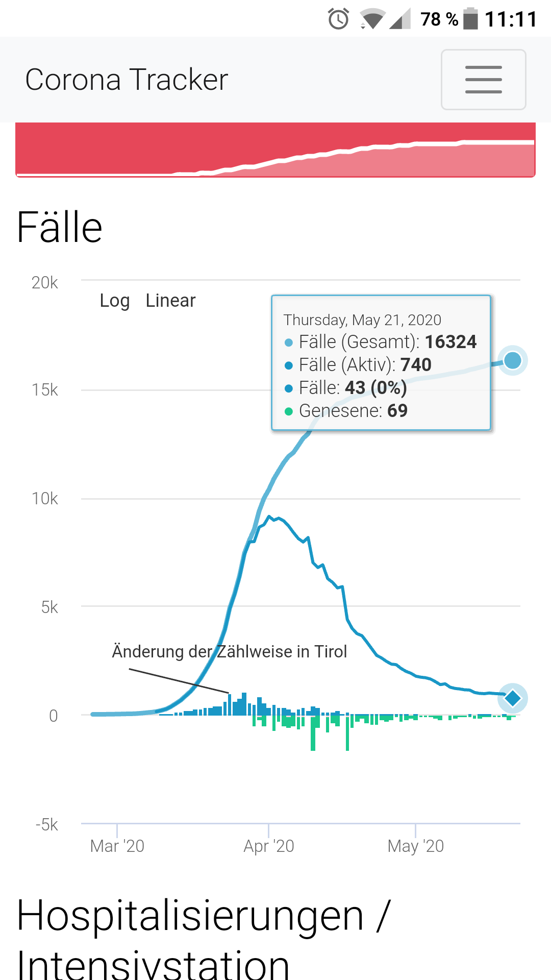
Task: Switch chart scale to Linear
Action: 170,301
